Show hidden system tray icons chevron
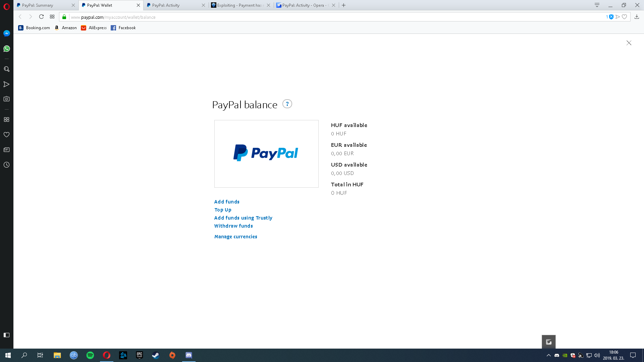Viewport: 644px width, 362px height. (548, 355)
